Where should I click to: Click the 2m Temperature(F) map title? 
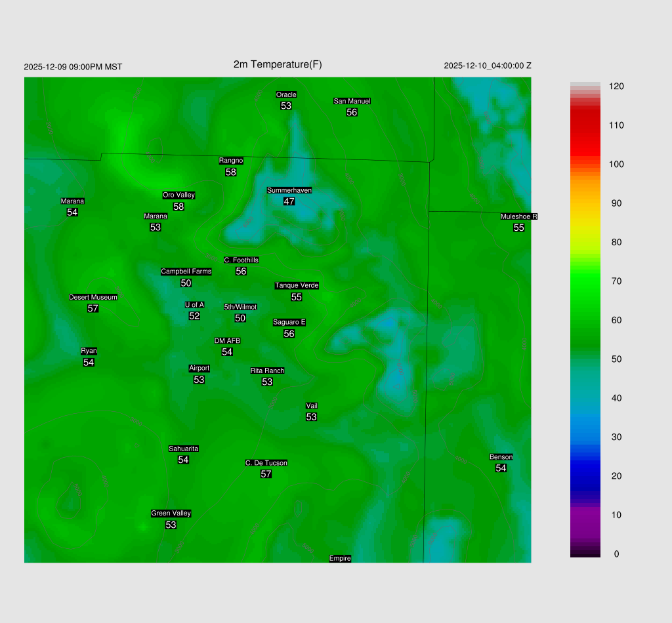click(x=278, y=64)
